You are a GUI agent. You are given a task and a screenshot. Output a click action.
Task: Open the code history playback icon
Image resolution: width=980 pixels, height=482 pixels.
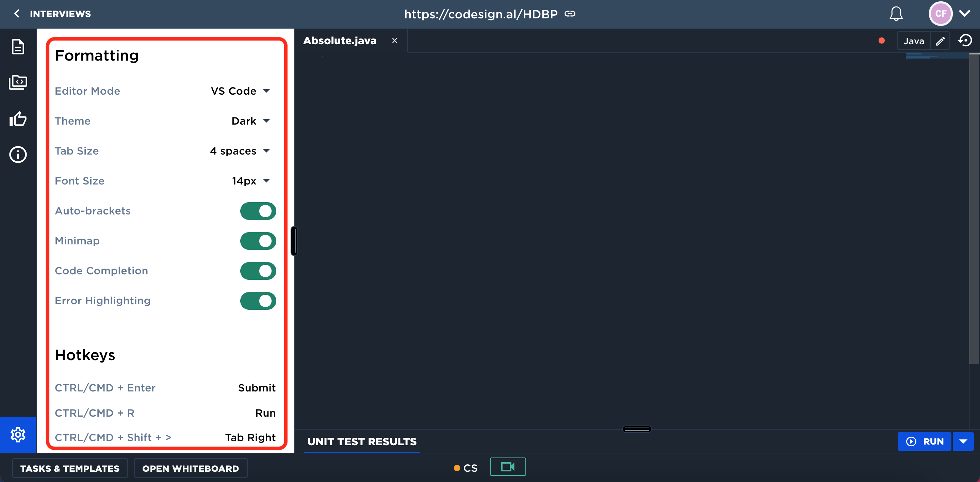coord(965,40)
